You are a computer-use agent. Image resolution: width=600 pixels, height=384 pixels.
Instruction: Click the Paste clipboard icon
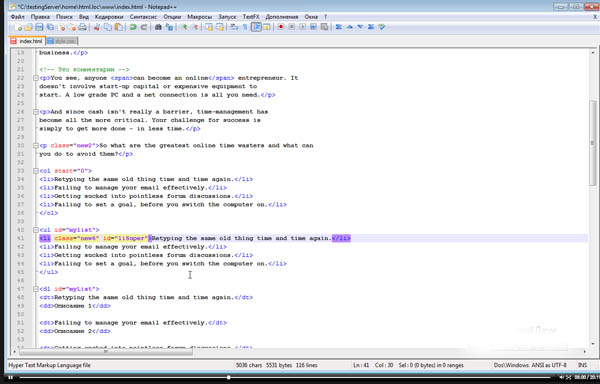(x=119, y=27)
